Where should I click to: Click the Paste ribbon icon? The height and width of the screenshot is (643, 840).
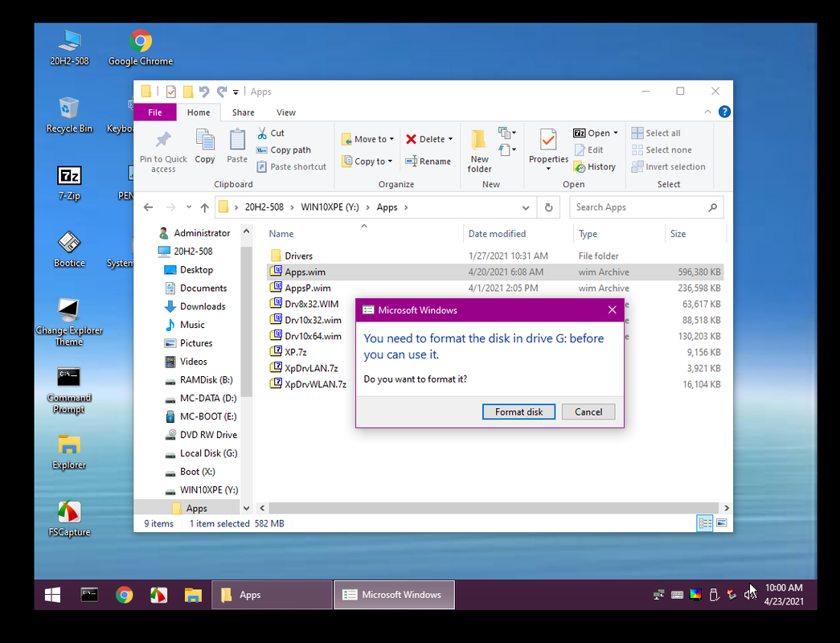[237, 146]
